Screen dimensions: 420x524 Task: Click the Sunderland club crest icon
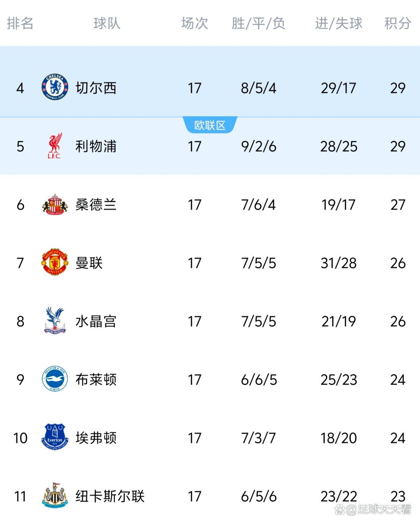click(54, 205)
